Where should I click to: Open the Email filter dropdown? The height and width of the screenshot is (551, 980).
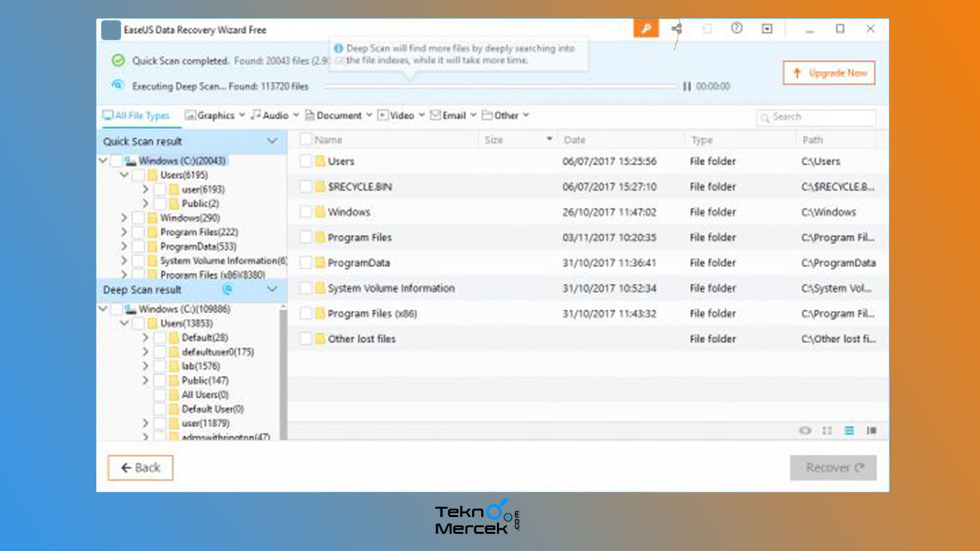pos(453,116)
